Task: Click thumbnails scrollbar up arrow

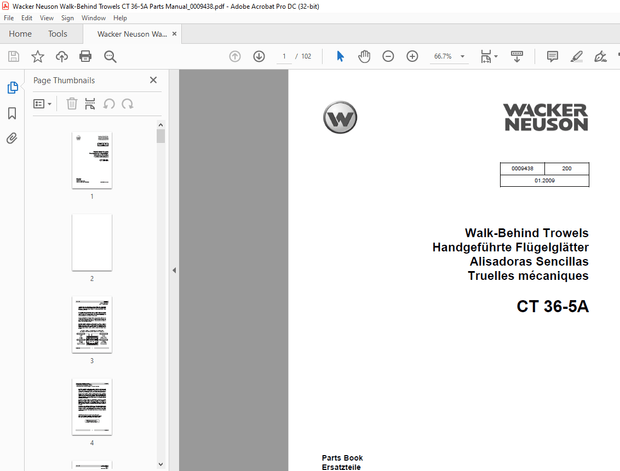Action: pos(161,125)
